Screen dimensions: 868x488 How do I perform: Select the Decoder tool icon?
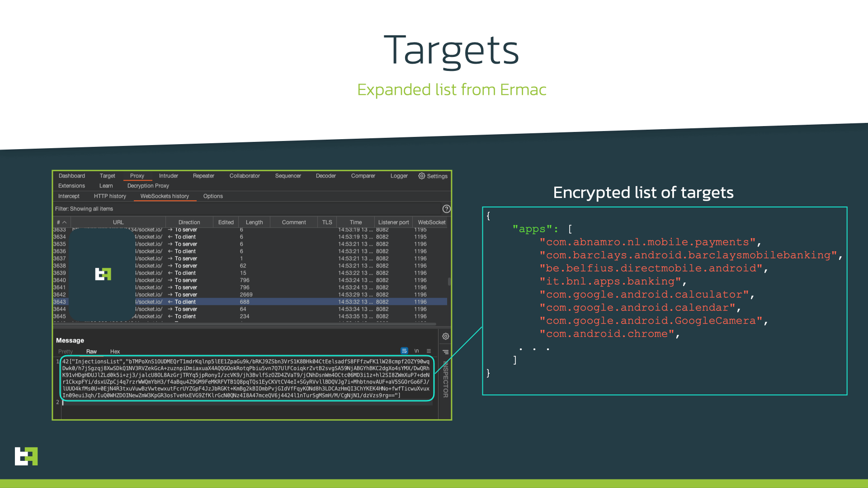pyautogui.click(x=325, y=175)
